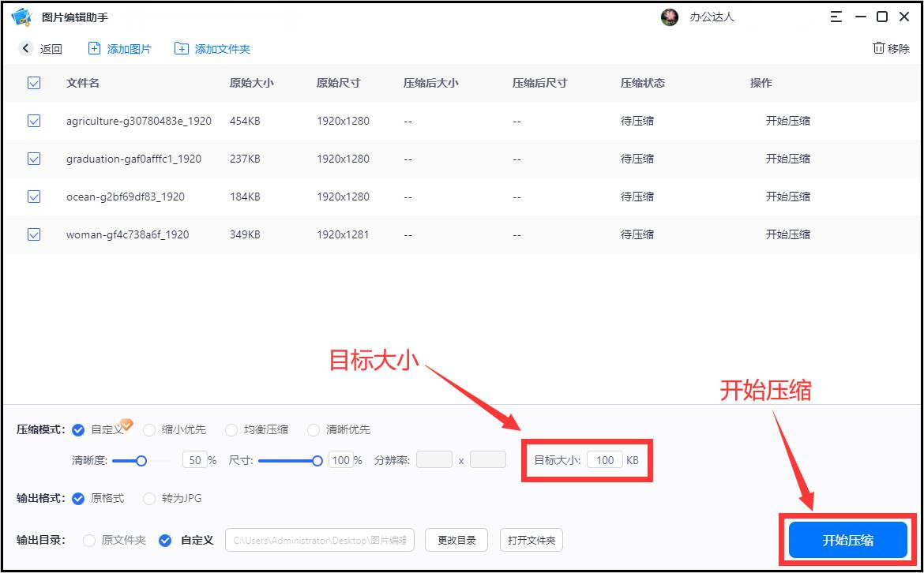924x573 pixels.
Task: Click the 184KB size cell
Action: coord(245,196)
